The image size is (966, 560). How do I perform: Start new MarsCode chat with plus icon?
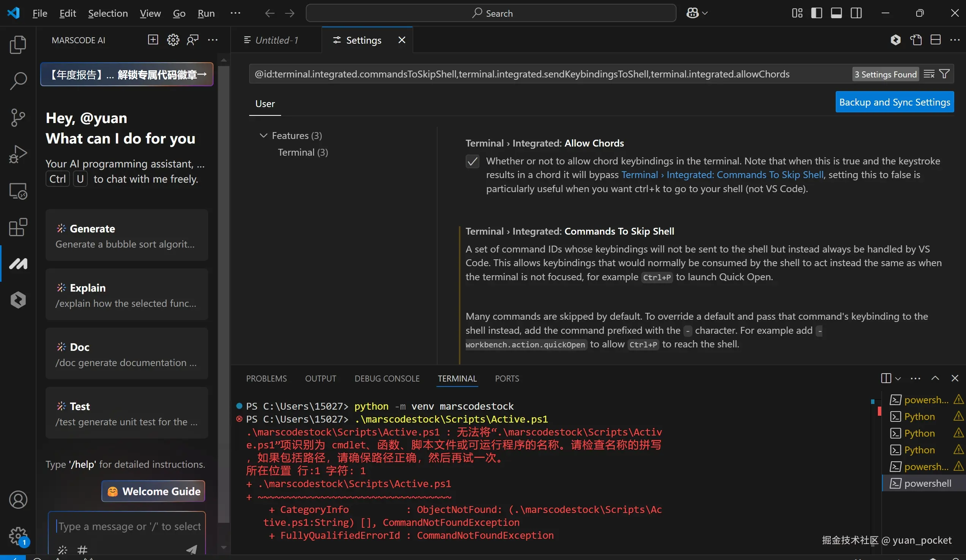[x=153, y=40]
